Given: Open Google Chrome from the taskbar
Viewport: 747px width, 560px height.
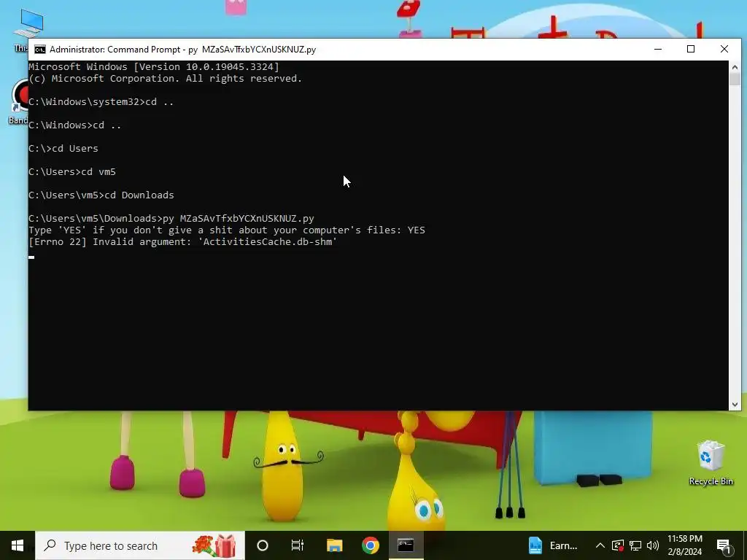Looking at the screenshot, I should (x=370, y=545).
